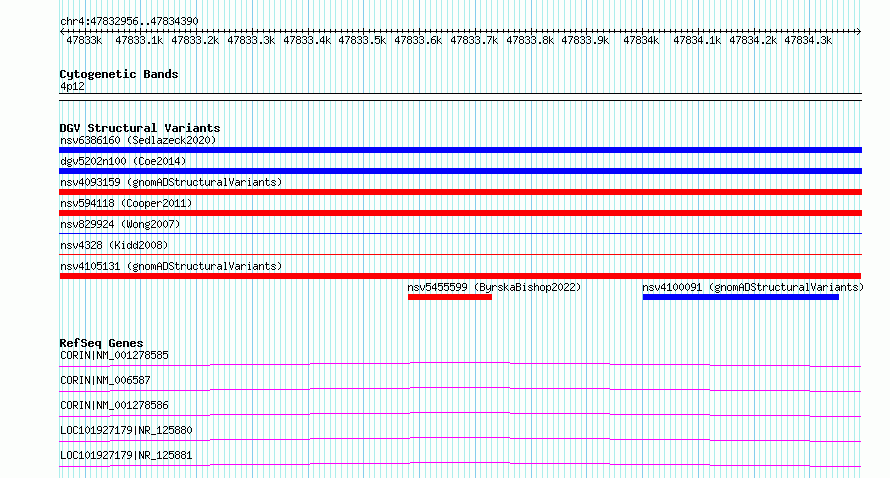
Task: Click the RefSeq Genes track heading
Action: 101,343
